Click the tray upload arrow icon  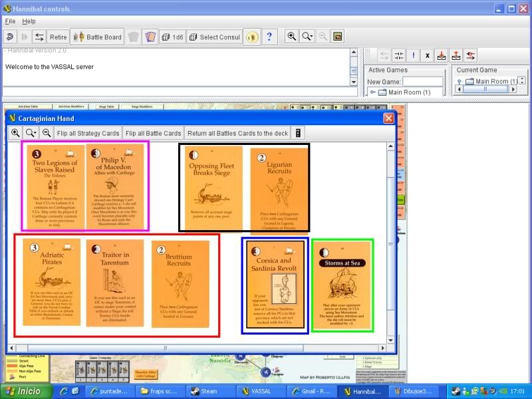tap(456, 56)
